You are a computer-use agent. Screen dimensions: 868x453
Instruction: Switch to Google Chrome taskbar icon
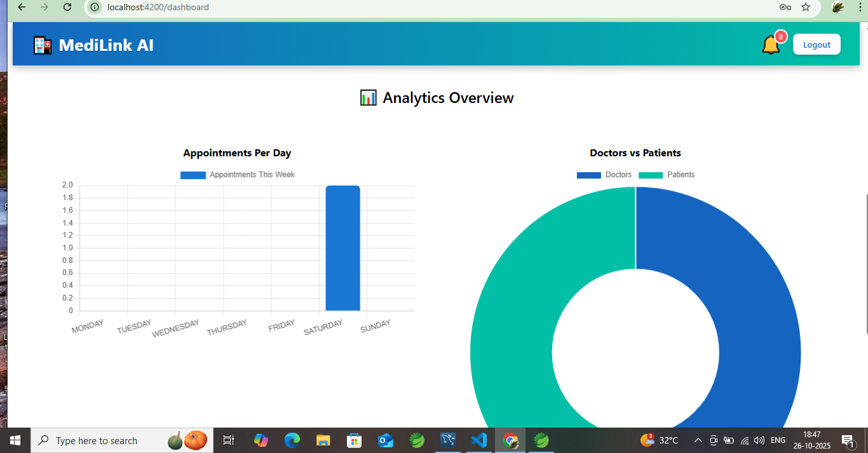click(x=510, y=440)
